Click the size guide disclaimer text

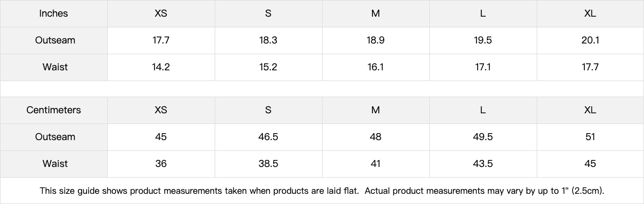322,191
